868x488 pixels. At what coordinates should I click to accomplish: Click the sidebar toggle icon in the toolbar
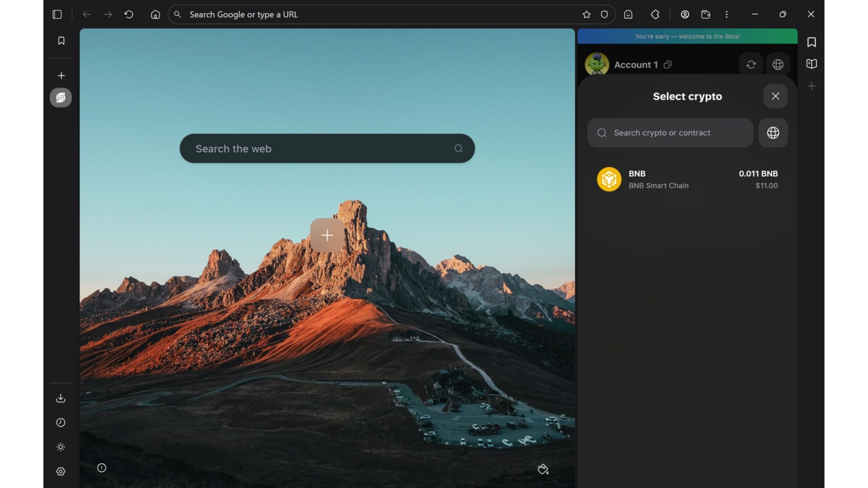(57, 14)
